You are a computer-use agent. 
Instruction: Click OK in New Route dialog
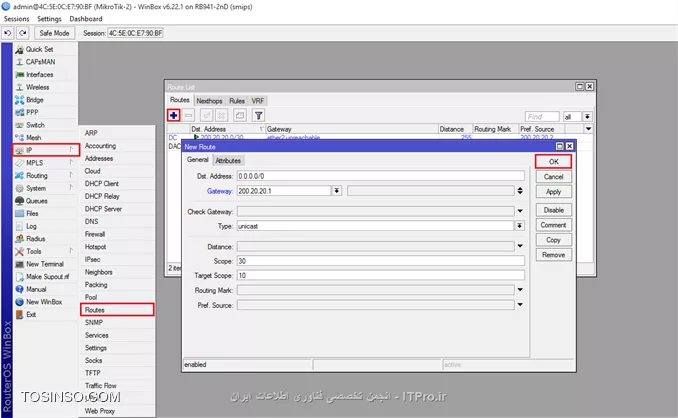[x=553, y=162]
